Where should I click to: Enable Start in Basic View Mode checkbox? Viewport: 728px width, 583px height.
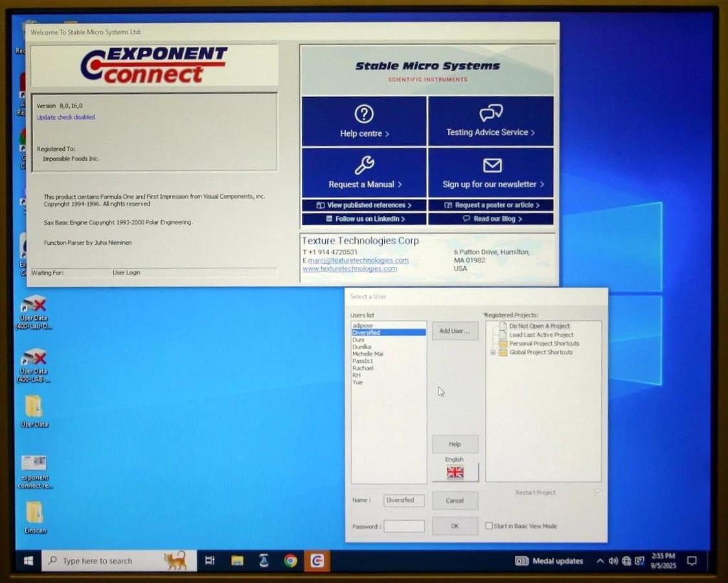coord(490,526)
